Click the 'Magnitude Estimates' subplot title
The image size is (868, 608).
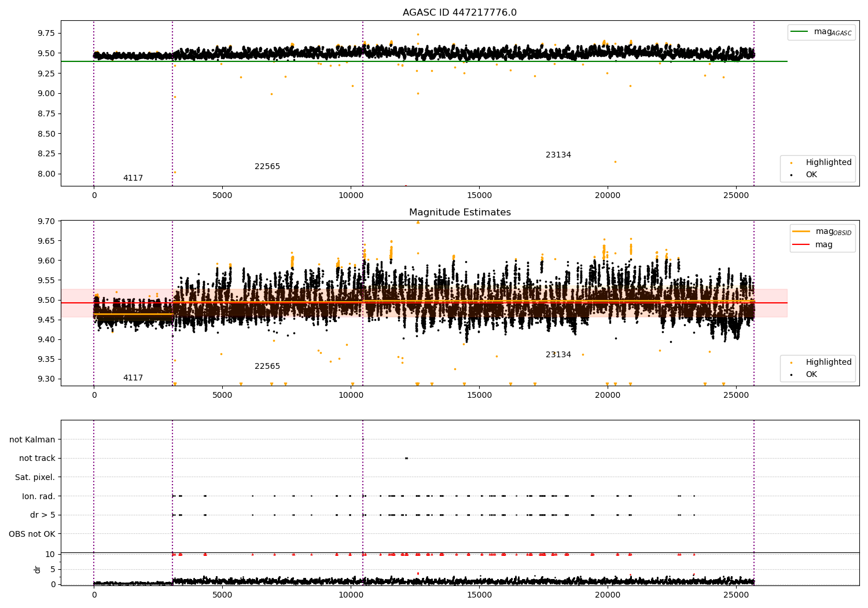coord(459,213)
